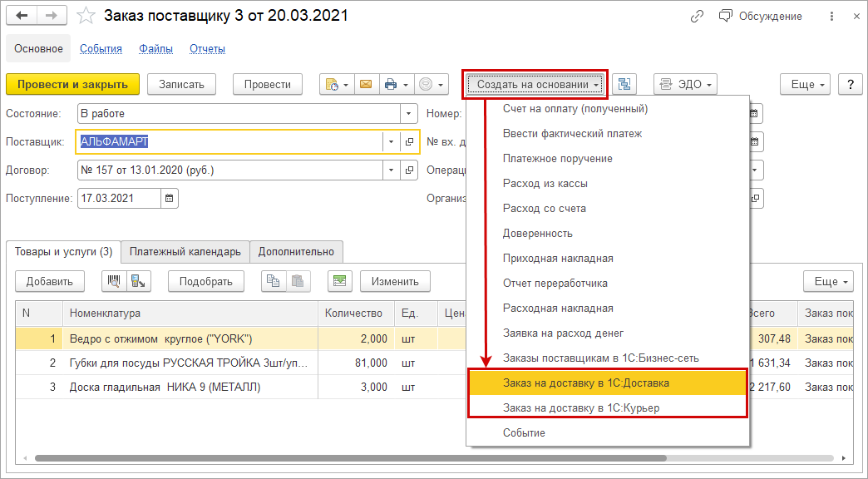Select the Товары и услуги (3) tab
Screen dimensions: 868x479
[x=64, y=252]
